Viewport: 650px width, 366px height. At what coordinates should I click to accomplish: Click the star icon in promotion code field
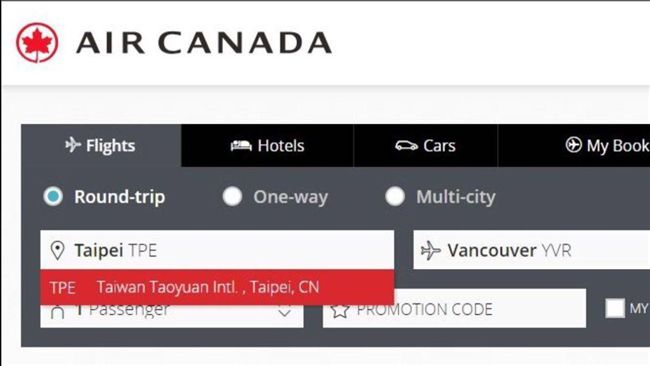pyautogui.click(x=340, y=310)
